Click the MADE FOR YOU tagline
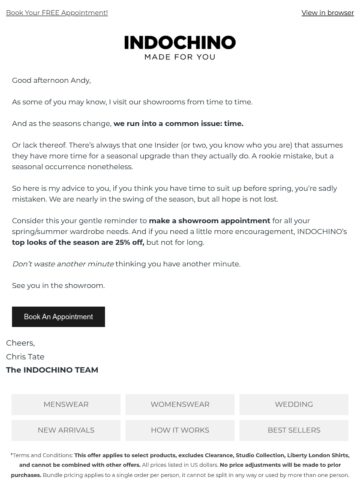The image size is (360, 480). 180,57
